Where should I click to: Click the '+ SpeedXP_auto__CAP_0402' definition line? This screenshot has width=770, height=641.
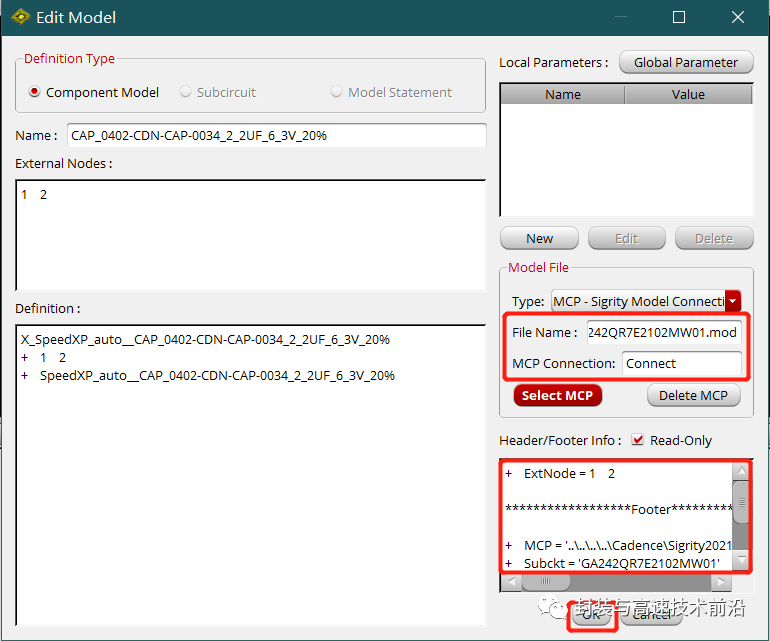coord(208,376)
